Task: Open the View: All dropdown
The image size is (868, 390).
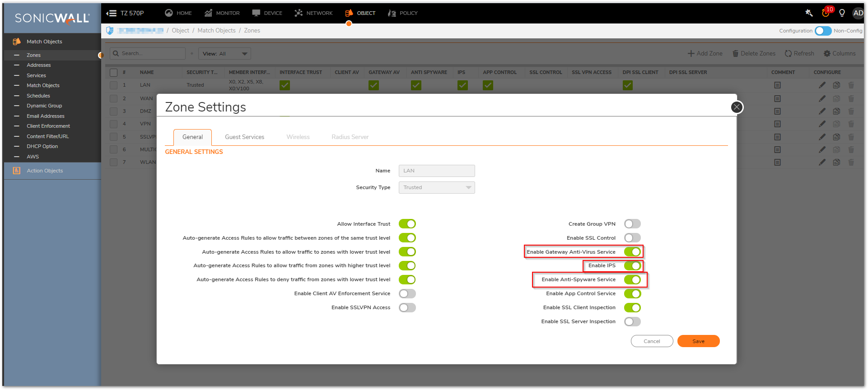Action: pyautogui.click(x=224, y=54)
